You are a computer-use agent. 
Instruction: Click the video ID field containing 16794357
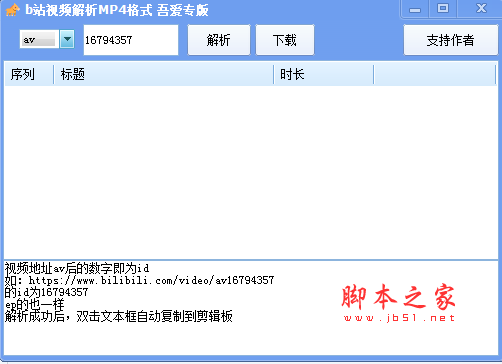(131, 40)
